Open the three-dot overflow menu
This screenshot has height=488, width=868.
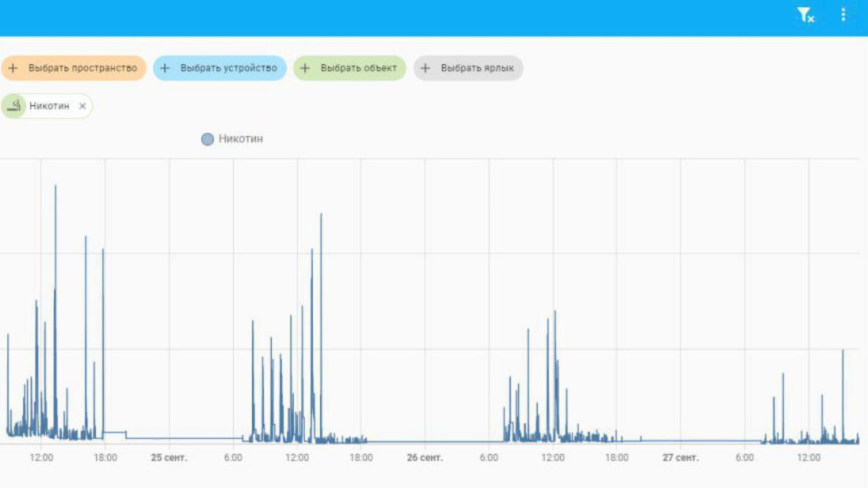pyautogui.click(x=844, y=15)
